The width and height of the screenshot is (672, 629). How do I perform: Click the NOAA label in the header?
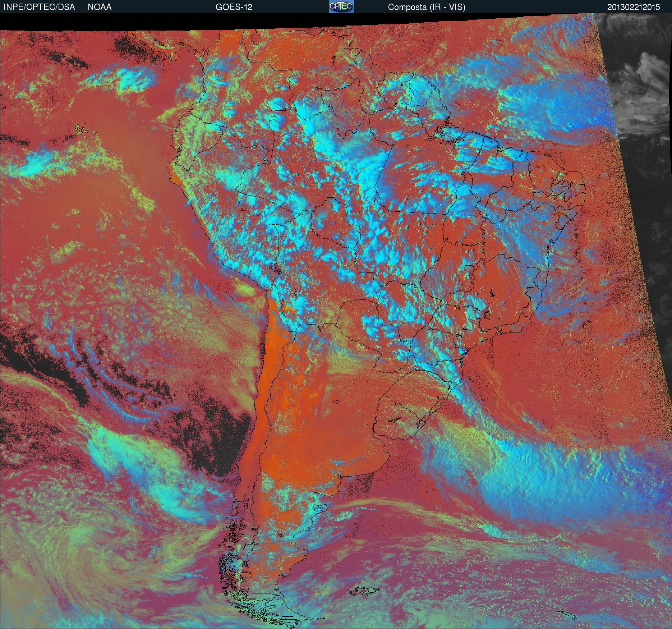click(100, 7)
